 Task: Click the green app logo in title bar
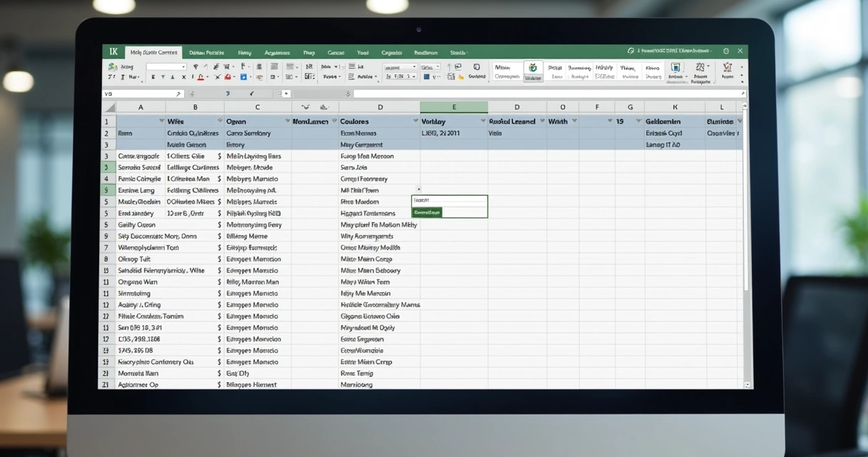pyautogui.click(x=113, y=51)
